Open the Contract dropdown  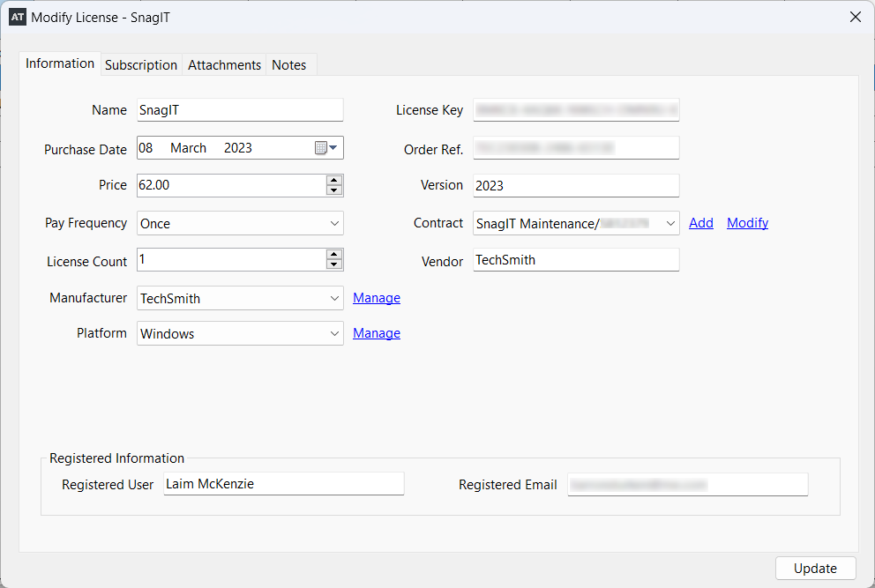pos(670,224)
